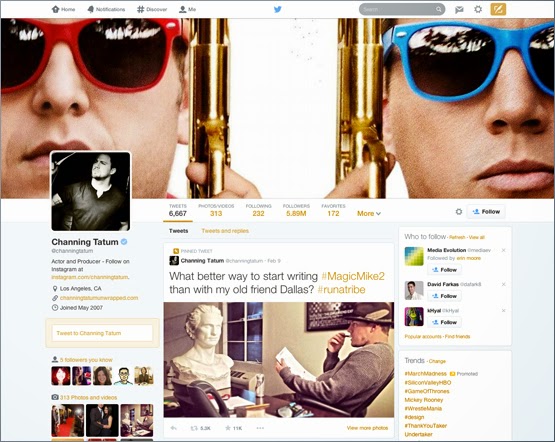
Task: Open direct messages envelope icon
Action: [x=459, y=10]
